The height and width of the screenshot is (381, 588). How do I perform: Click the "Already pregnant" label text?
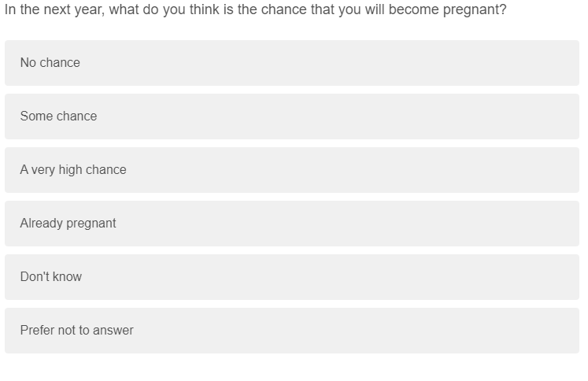coord(68,224)
